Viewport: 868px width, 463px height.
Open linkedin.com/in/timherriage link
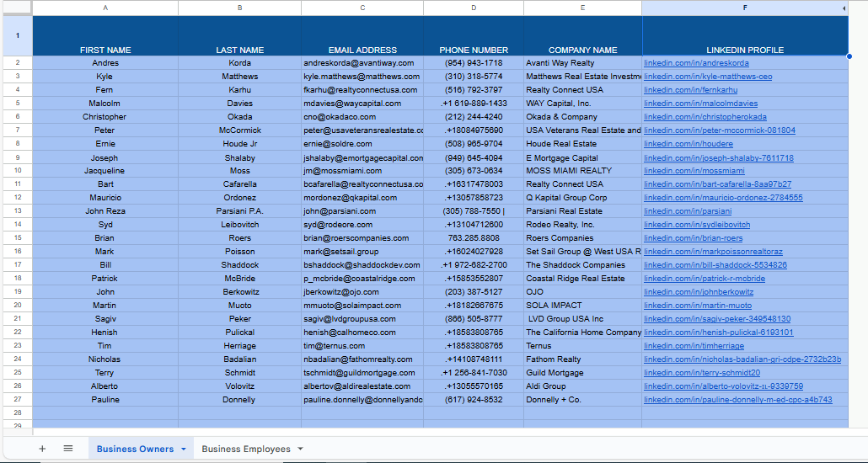pyautogui.click(x=694, y=346)
